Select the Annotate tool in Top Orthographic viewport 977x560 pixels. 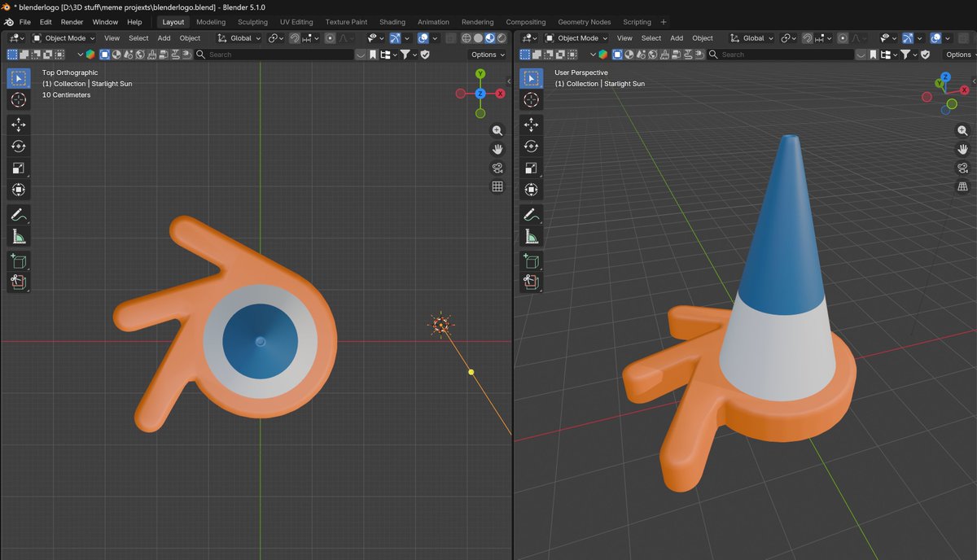(18, 215)
